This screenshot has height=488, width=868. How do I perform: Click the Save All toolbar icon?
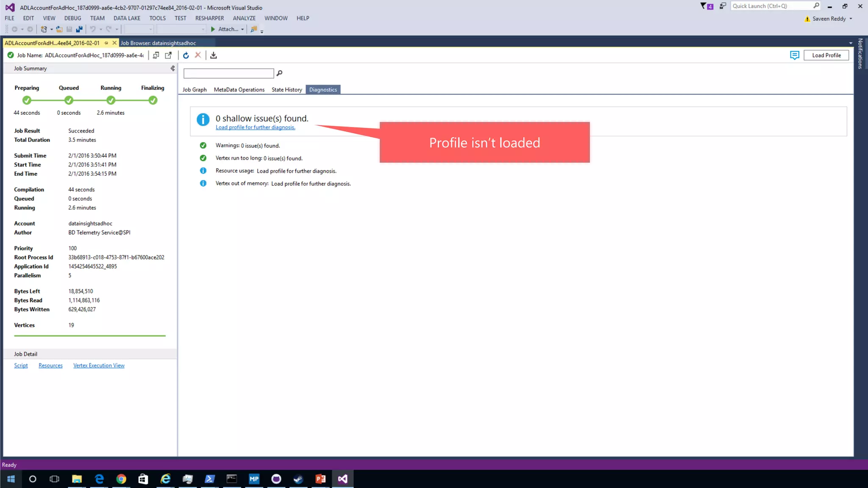tap(79, 29)
